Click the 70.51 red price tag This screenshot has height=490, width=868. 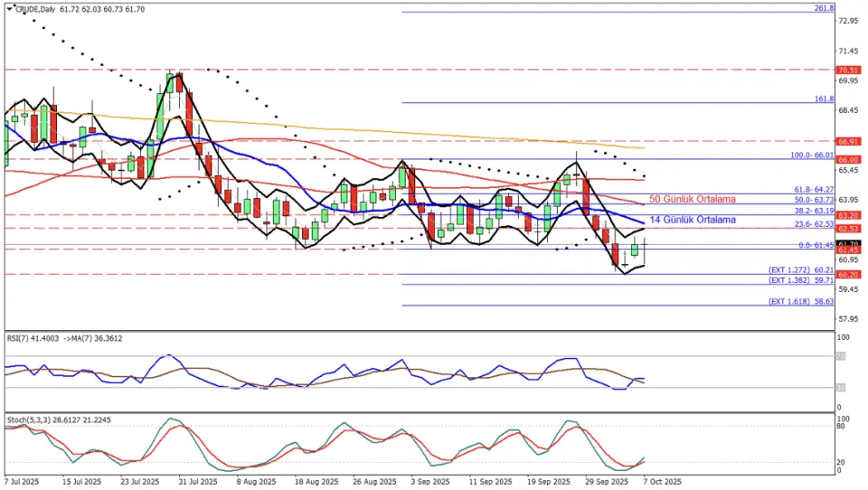(847, 70)
